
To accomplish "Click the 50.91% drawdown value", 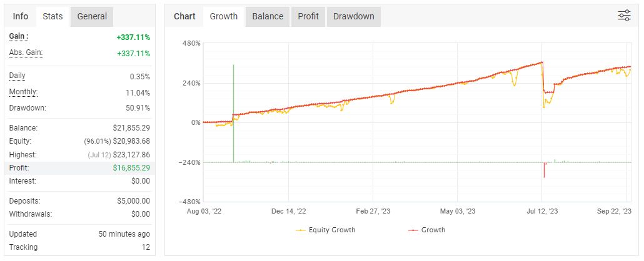I will point(138,109).
